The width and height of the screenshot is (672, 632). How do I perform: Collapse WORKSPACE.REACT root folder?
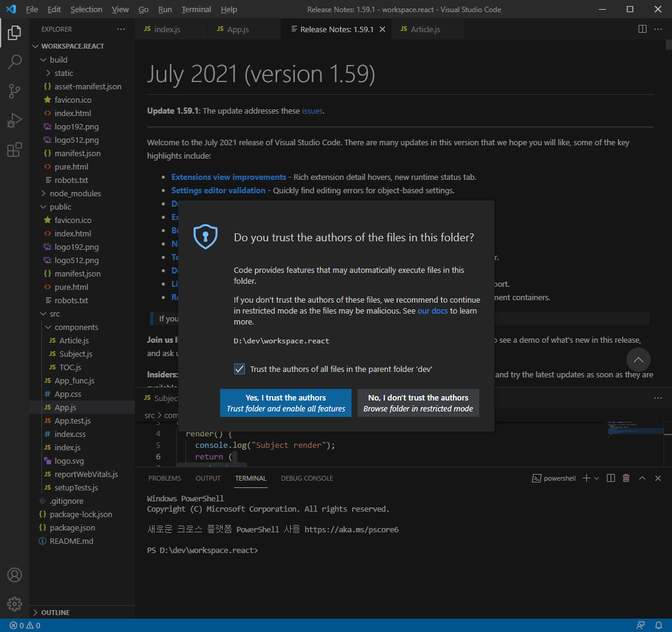tap(35, 46)
